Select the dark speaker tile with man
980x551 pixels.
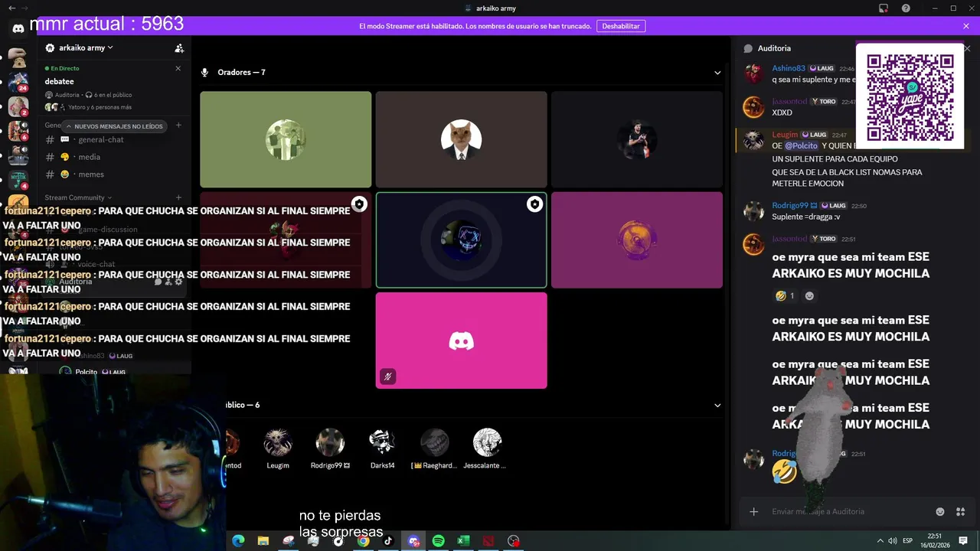point(637,139)
